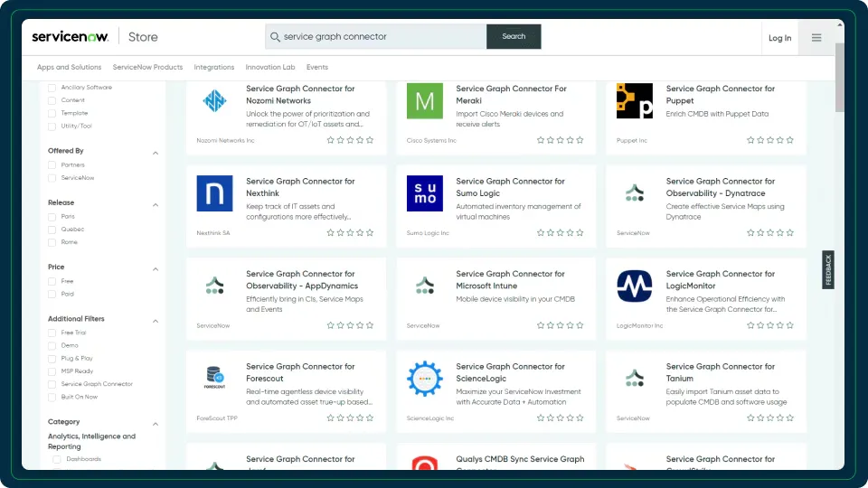868x488 pixels.
Task: Check the Template type checkbox
Action: [52, 114]
